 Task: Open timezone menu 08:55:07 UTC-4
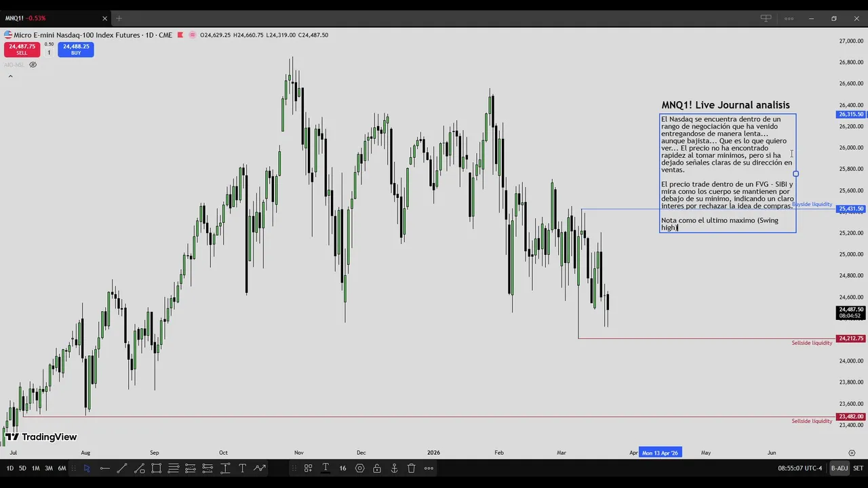(x=800, y=468)
